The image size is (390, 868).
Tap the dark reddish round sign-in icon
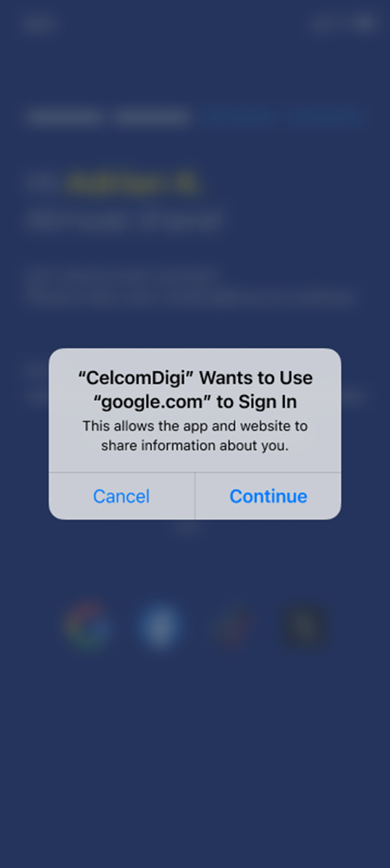[x=232, y=626]
